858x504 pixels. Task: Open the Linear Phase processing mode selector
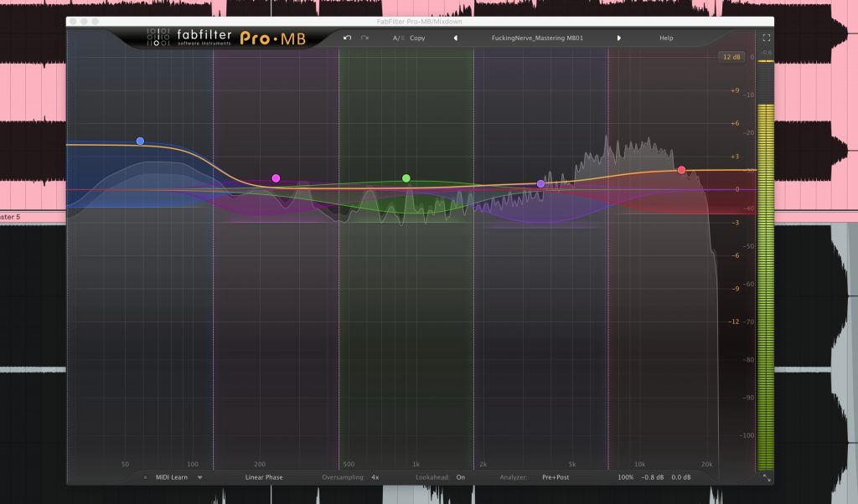click(x=263, y=476)
